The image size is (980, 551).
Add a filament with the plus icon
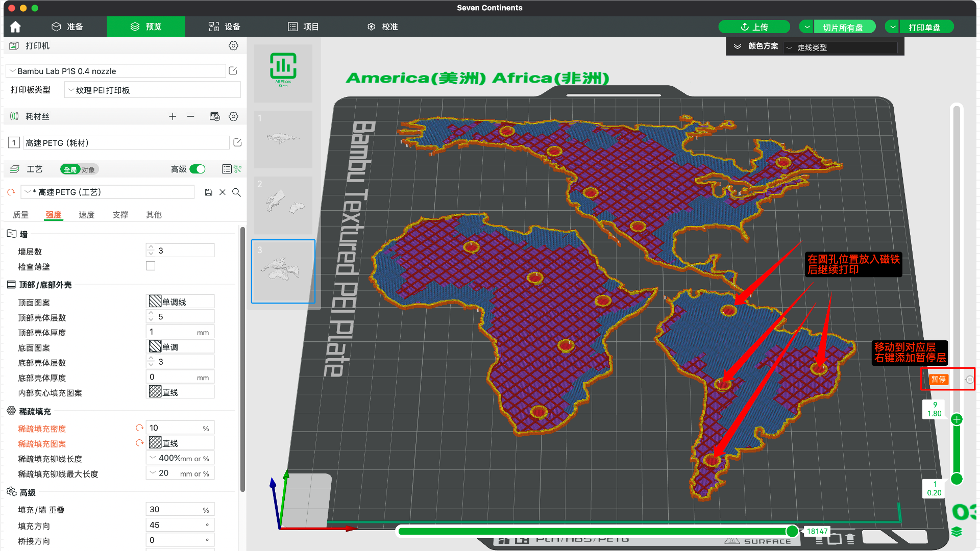coord(173,117)
